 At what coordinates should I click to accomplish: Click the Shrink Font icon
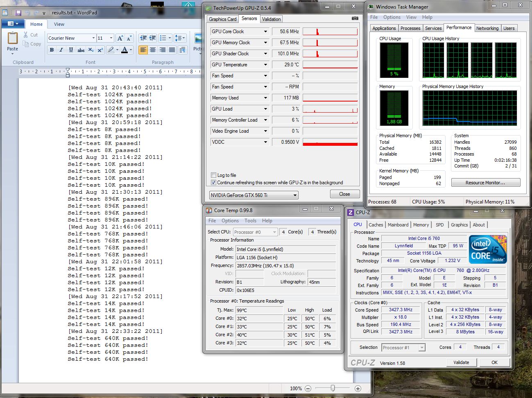[129, 38]
